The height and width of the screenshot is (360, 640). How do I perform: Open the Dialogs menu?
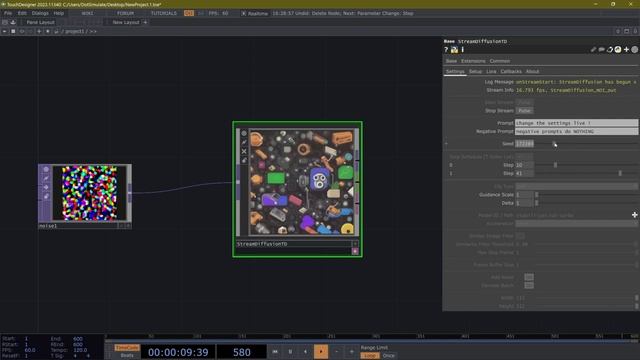(40, 13)
